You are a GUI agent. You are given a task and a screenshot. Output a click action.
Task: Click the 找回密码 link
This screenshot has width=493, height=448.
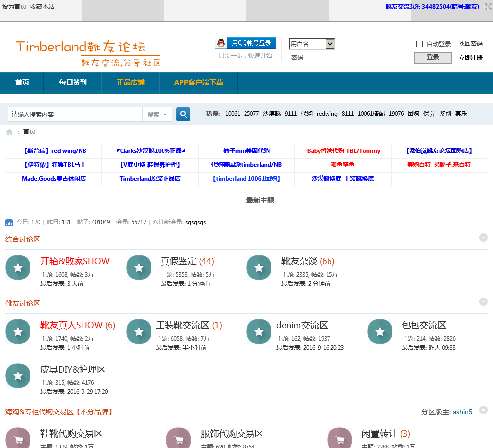click(x=470, y=44)
